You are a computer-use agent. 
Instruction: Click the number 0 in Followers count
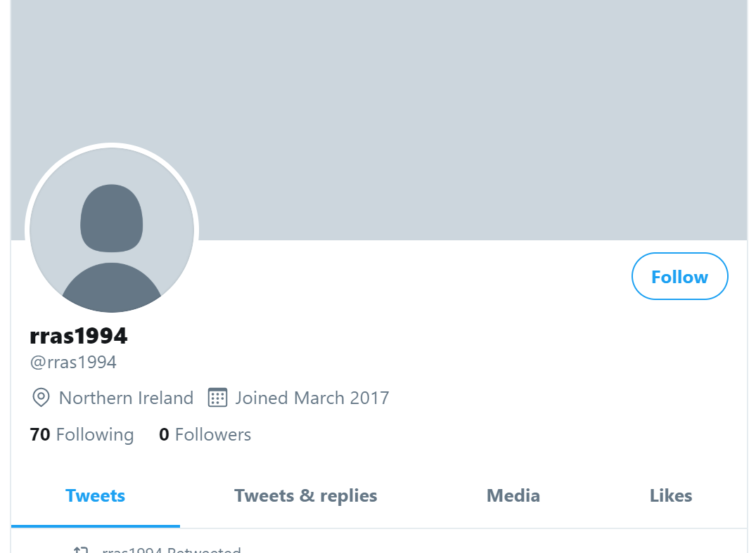click(164, 434)
